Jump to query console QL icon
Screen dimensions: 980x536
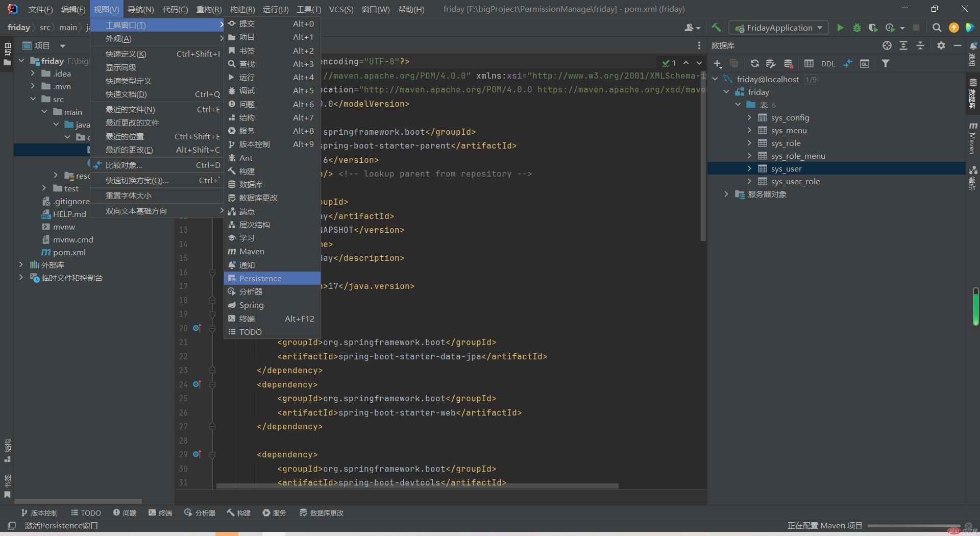(865, 64)
